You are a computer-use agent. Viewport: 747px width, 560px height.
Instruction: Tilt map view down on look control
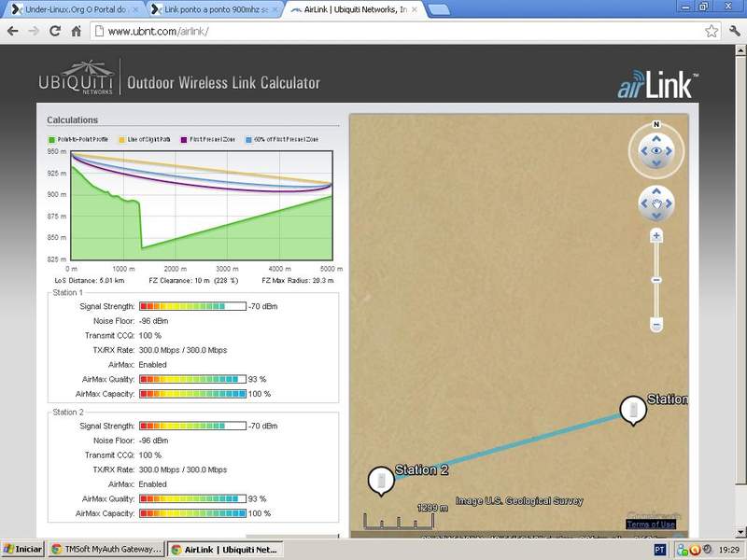(x=656, y=163)
